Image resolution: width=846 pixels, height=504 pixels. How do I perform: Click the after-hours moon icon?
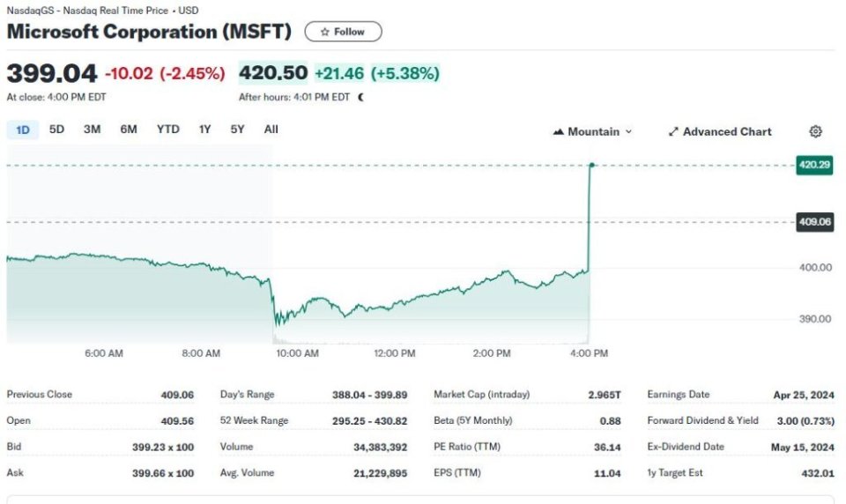point(360,97)
